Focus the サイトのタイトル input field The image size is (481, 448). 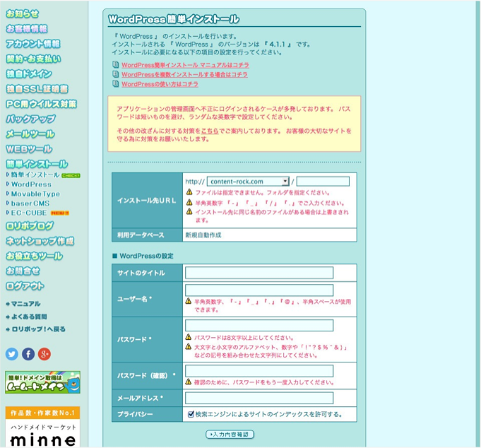pyautogui.click(x=259, y=273)
